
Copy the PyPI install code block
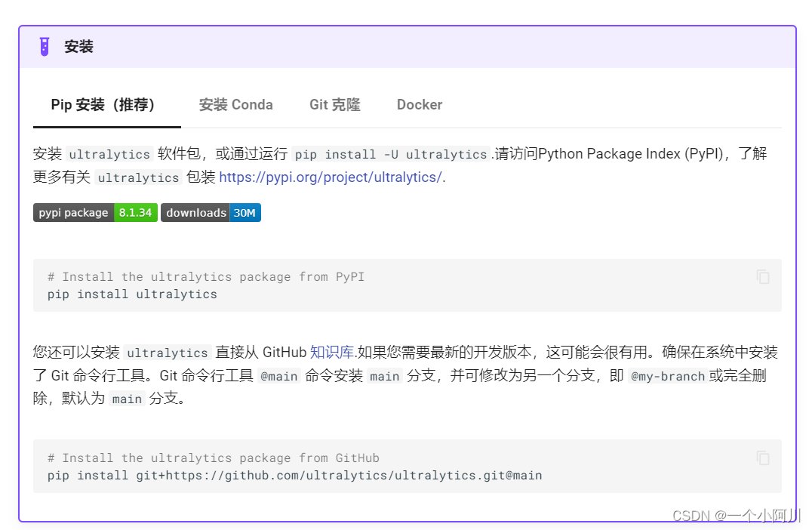(x=763, y=276)
